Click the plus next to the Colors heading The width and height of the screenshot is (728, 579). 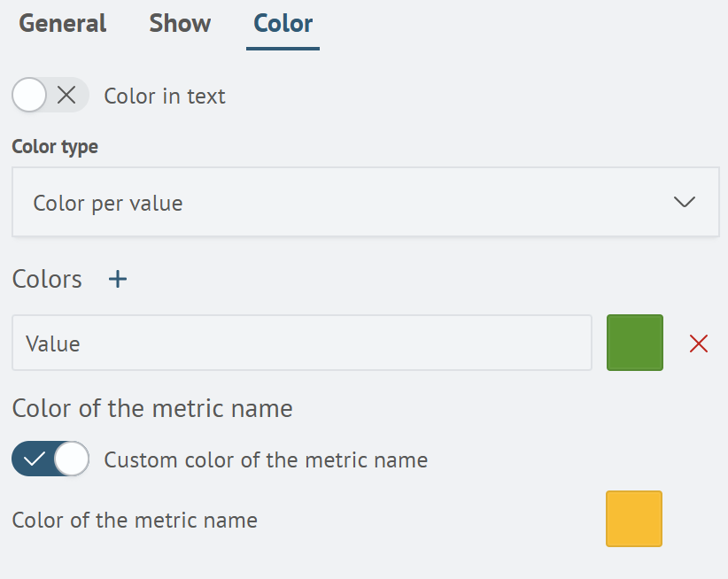tap(117, 279)
